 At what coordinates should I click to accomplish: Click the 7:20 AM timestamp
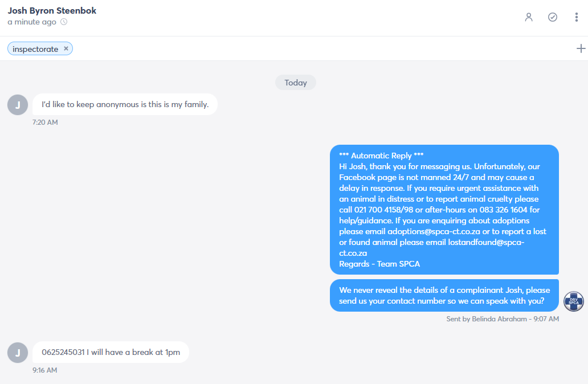pos(45,122)
